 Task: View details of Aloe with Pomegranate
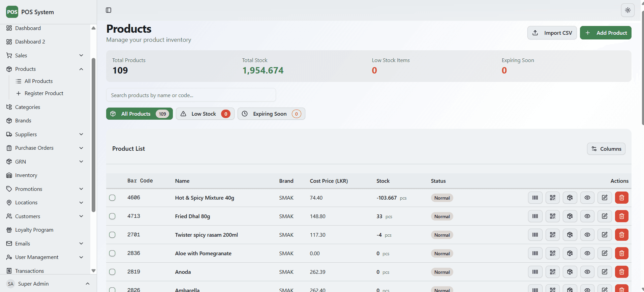pos(587,253)
